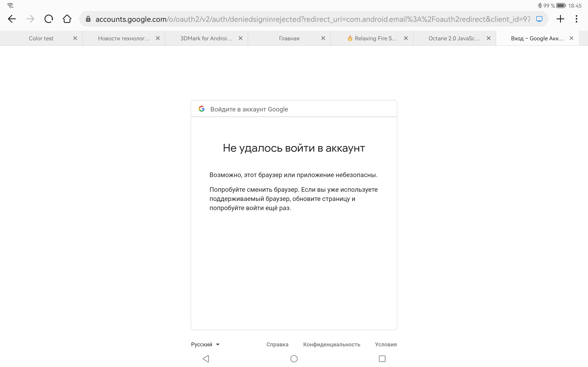This screenshot has width=588, height=367.
Task: Expand the Русский language dropdown
Action: click(205, 345)
